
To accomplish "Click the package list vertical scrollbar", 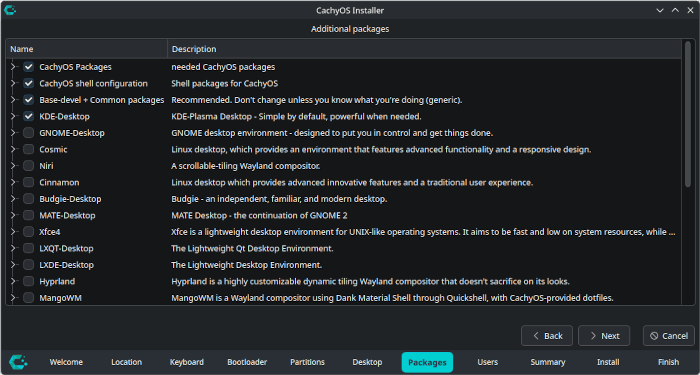I will [688, 114].
